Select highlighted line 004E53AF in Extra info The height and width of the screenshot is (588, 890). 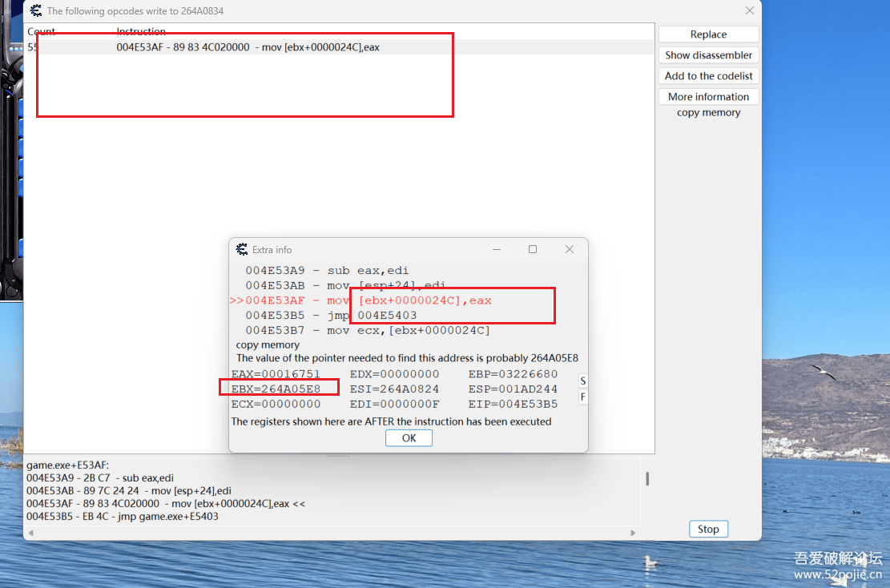(x=361, y=301)
